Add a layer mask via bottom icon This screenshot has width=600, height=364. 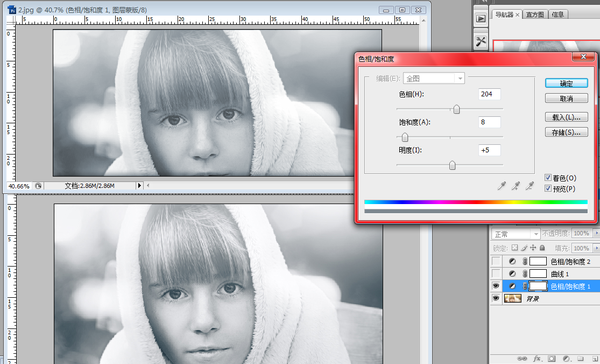[x=551, y=359]
